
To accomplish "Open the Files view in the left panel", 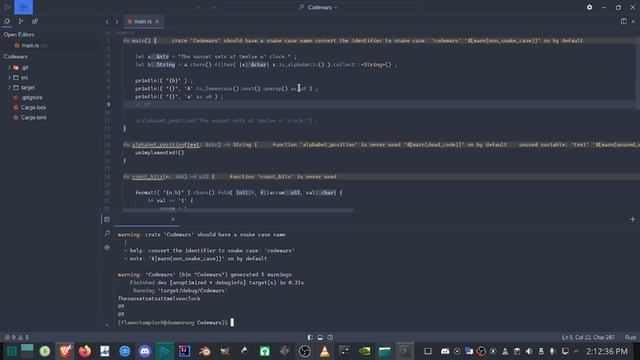I will pos(7,21).
